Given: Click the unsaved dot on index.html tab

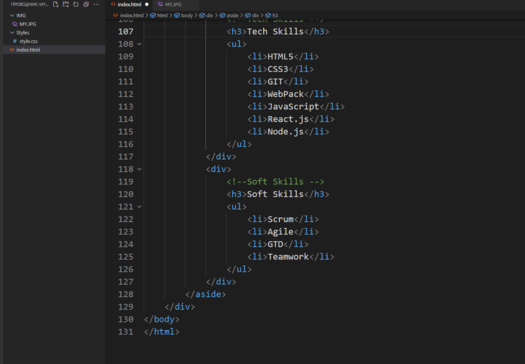Looking at the screenshot, I should 147,4.
